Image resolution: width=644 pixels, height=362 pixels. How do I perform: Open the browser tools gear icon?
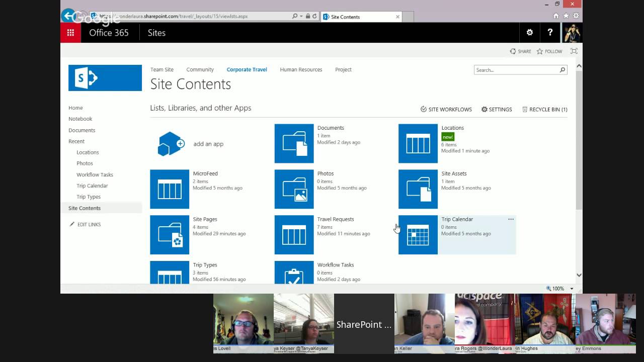(576, 16)
